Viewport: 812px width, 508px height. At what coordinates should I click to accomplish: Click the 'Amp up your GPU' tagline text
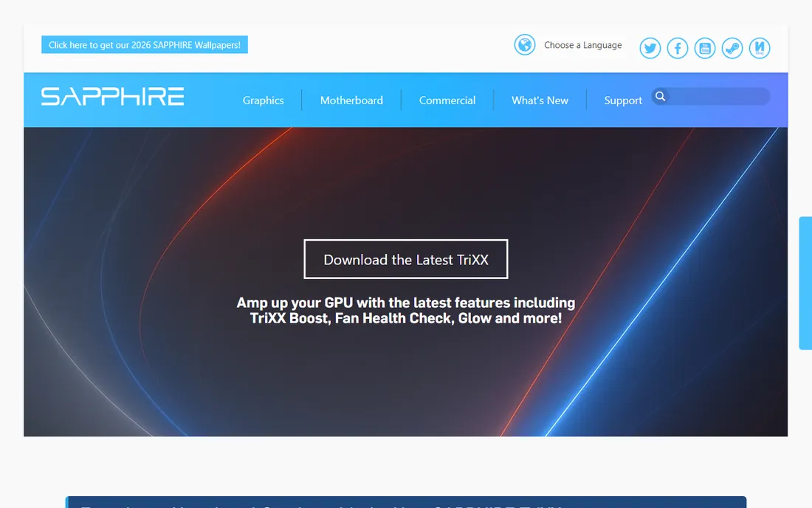click(x=406, y=310)
